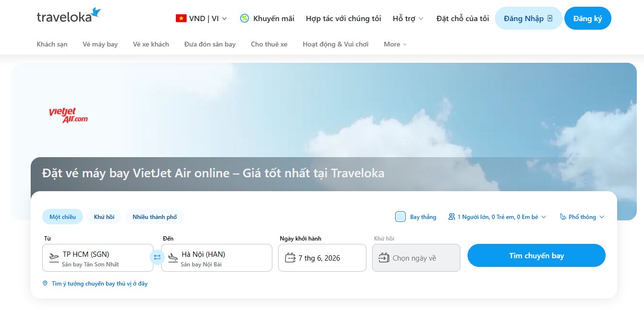This screenshot has width=644, height=310.
Task: Click Hợp tác với chúng tôi link
Action: click(343, 19)
